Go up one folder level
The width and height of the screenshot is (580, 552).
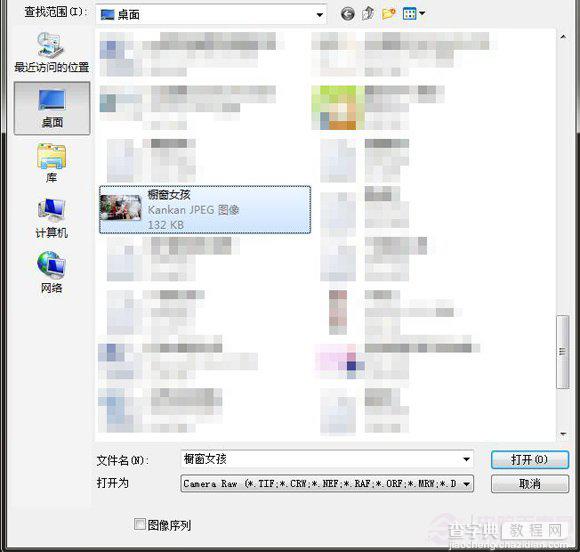(x=368, y=14)
